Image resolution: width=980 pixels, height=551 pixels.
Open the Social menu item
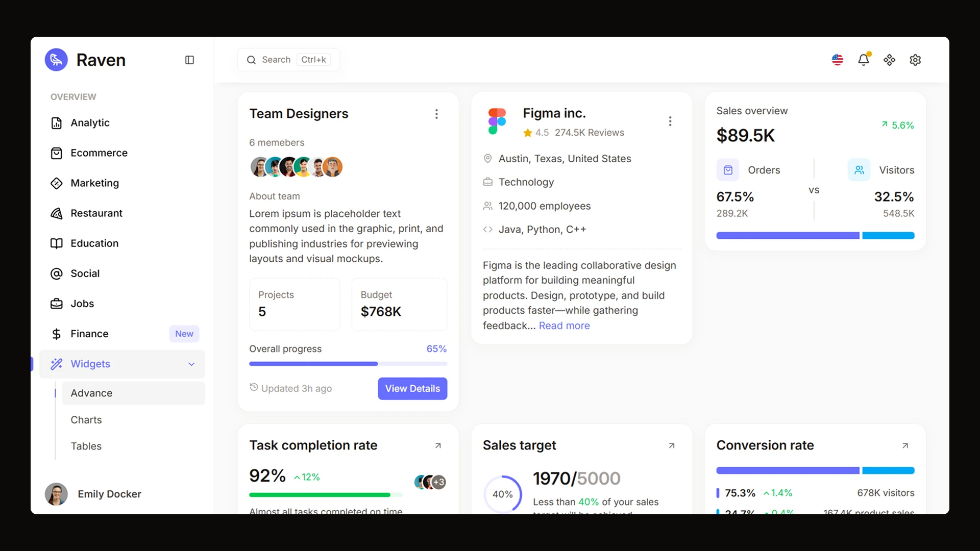click(122, 273)
